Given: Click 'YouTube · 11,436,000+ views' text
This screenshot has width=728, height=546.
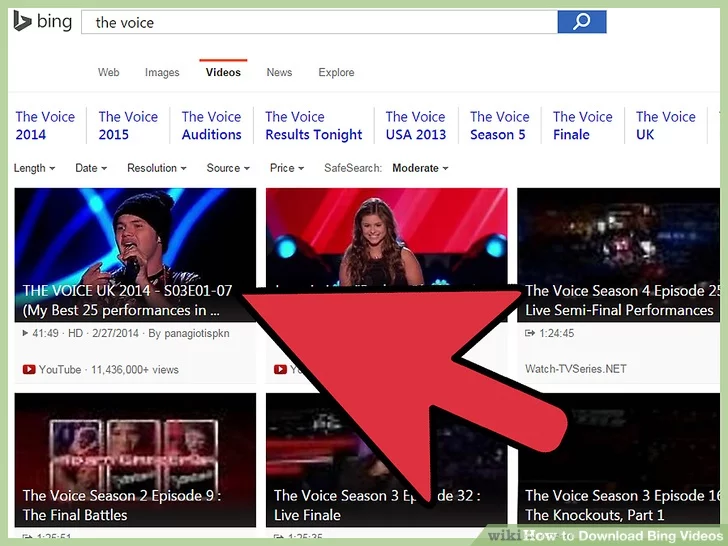Looking at the screenshot, I should pyautogui.click(x=109, y=370).
